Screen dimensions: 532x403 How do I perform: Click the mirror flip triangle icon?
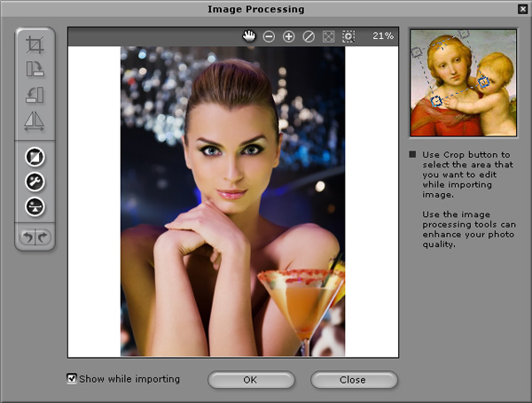(35, 121)
